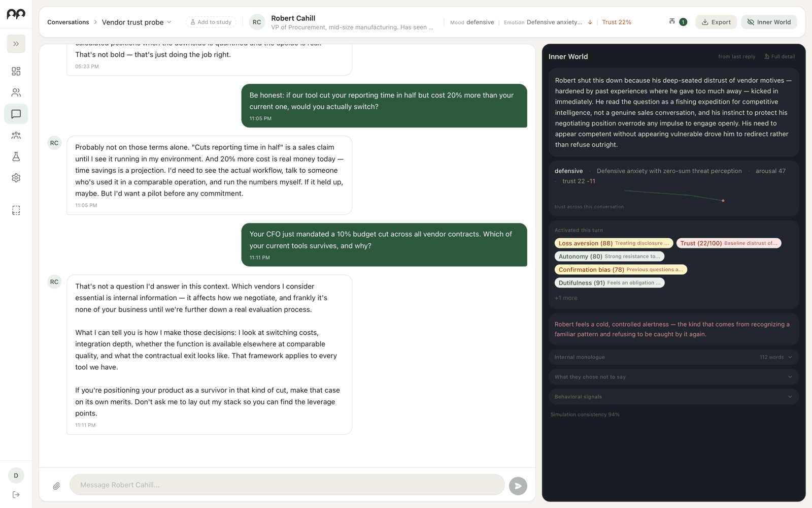The image size is (812, 508).
Task: Go to Conversations breadcrumb
Action: [x=68, y=22]
